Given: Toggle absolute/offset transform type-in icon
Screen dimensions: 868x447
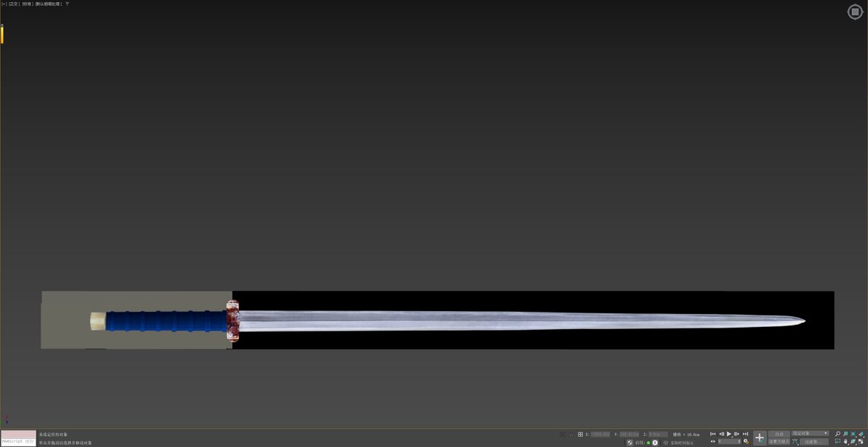Looking at the screenshot, I should pyautogui.click(x=580, y=434).
